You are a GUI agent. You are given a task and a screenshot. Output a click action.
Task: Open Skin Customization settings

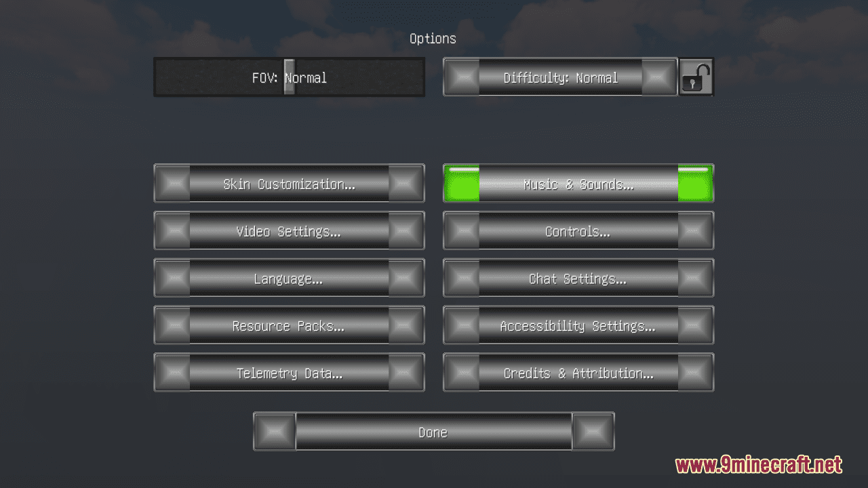pos(289,183)
